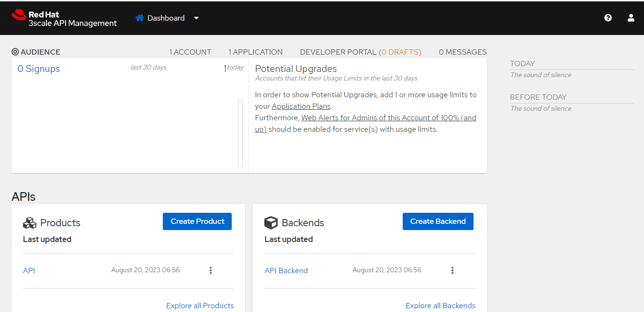Screen dimensions: 644x312
Task: Click the Create Product button
Action: tap(197, 221)
